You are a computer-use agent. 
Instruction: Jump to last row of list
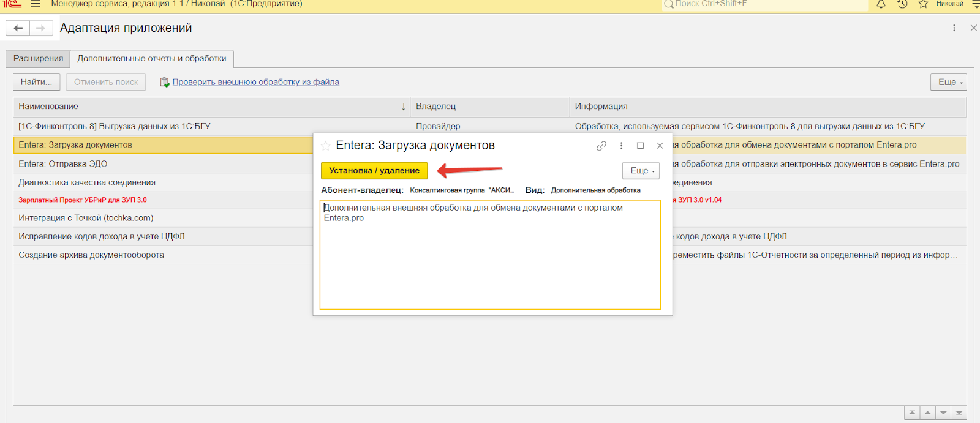pyautogui.click(x=959, y=413)
